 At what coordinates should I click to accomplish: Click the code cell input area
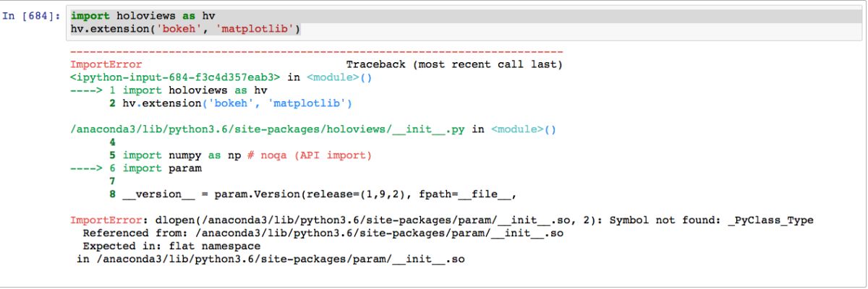click(463, 23)
